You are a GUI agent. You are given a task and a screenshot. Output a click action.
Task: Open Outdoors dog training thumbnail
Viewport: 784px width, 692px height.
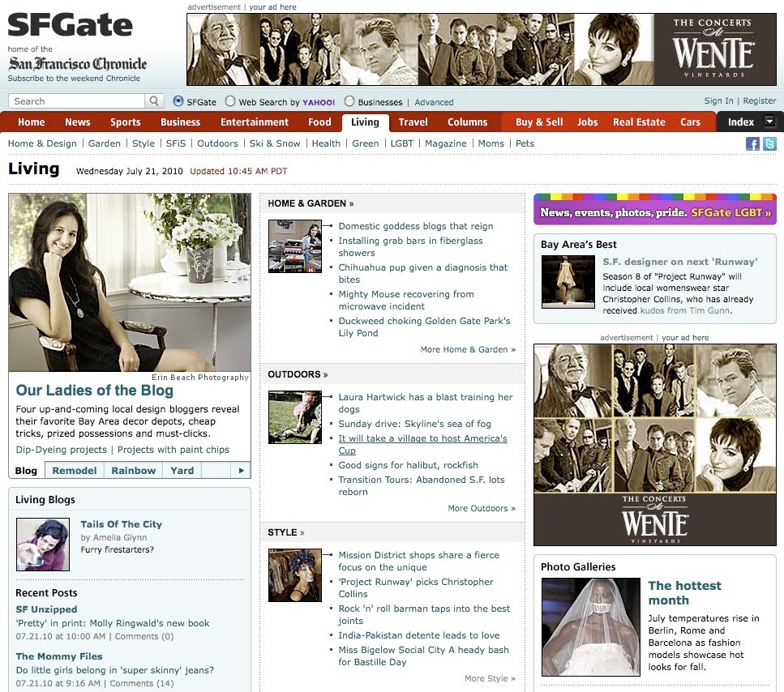[x=295, y=416]
